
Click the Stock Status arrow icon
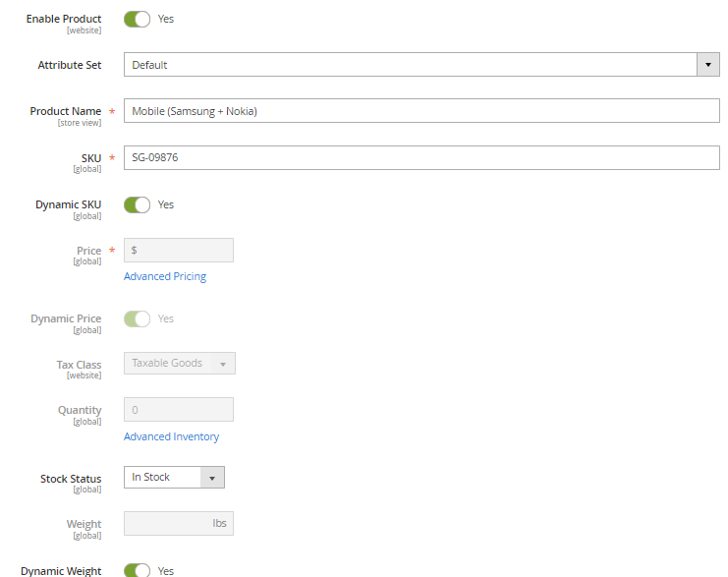[x=212, y=478]
